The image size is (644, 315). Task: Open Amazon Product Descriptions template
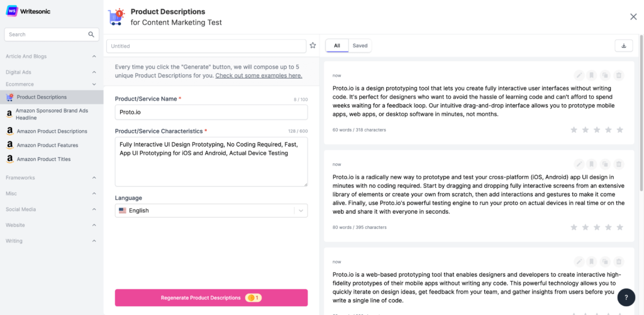point(52,131)
